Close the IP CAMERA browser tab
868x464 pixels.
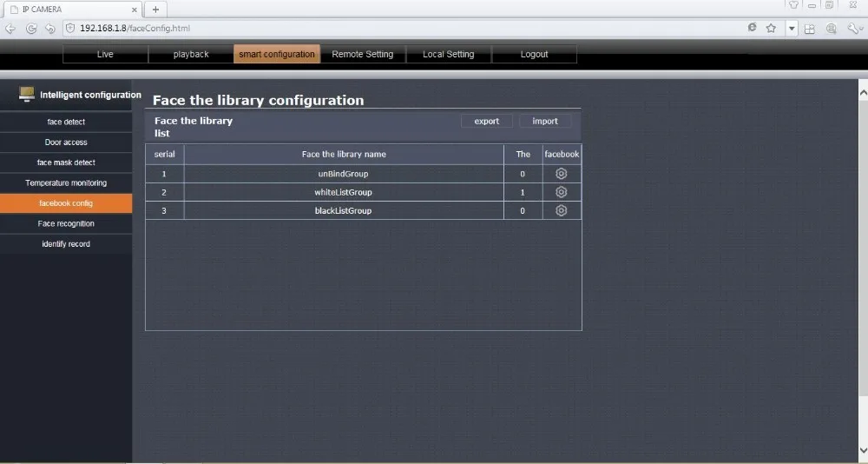[x=134, y=10]
